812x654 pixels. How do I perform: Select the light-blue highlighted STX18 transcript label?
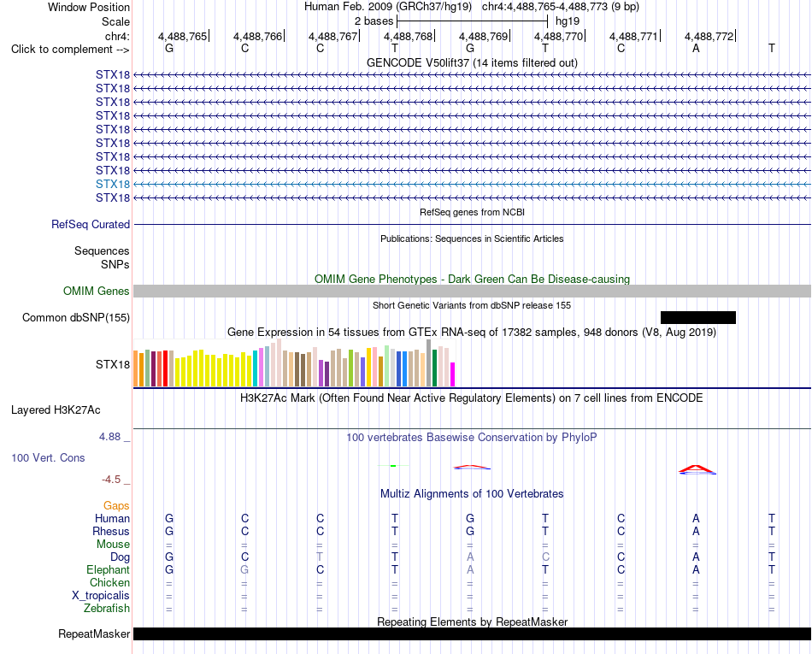pos(113,184)
